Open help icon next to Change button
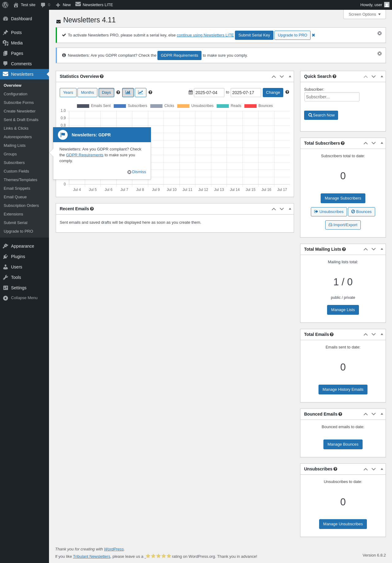The width and height of the screenshot is (392, 563). pyautogui.click(x=287, y=92)
